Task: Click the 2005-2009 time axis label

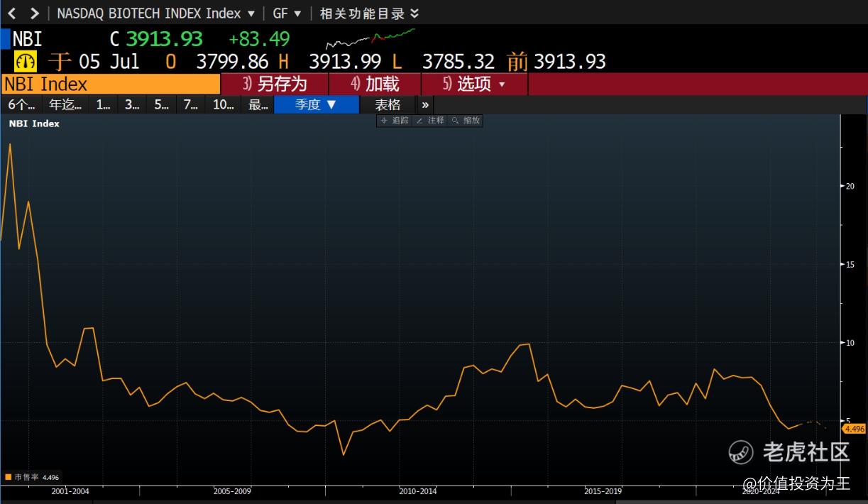Action: [232, 491]
